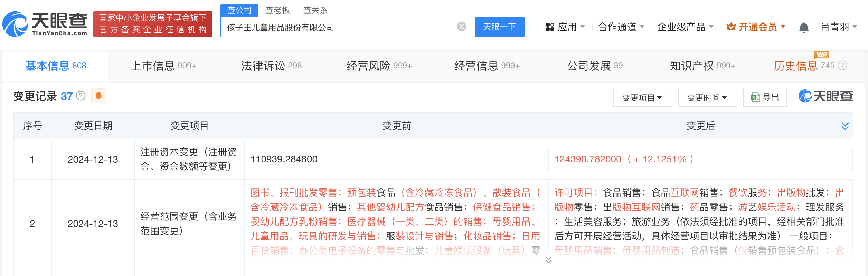Select the 历史信息 VIP tab
This screenshot has height=276, width=868.
804,66
